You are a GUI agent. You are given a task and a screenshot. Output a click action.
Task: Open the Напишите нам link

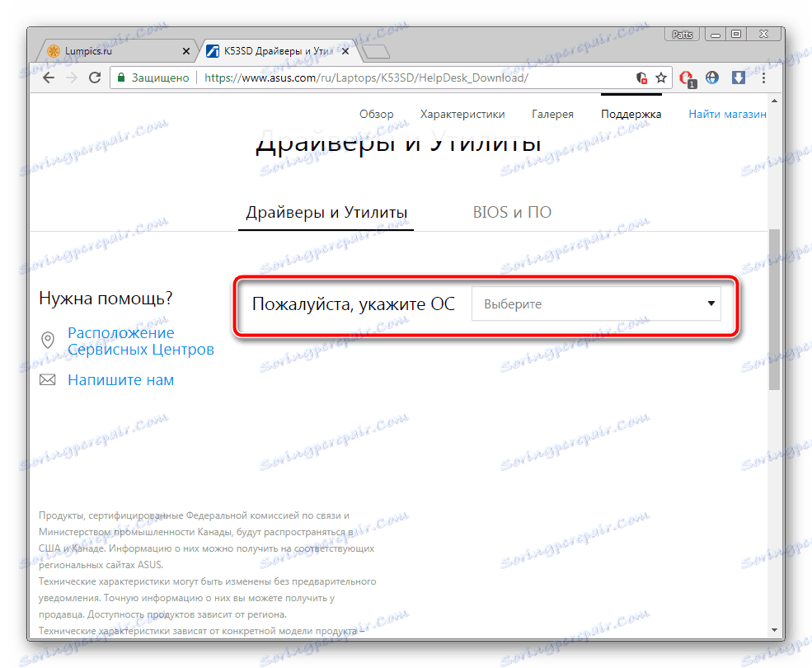[120, 379]
